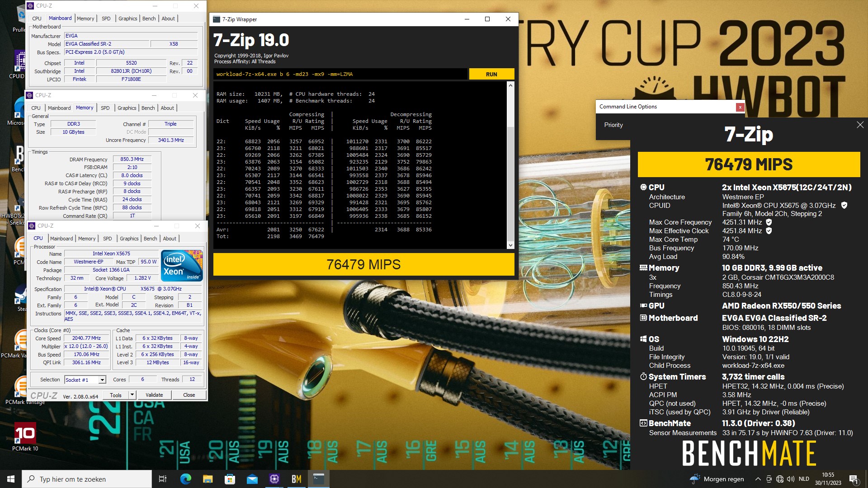Click the BenchMate code-bracket section icon
The image size is (868, 488).
point(643,423)
